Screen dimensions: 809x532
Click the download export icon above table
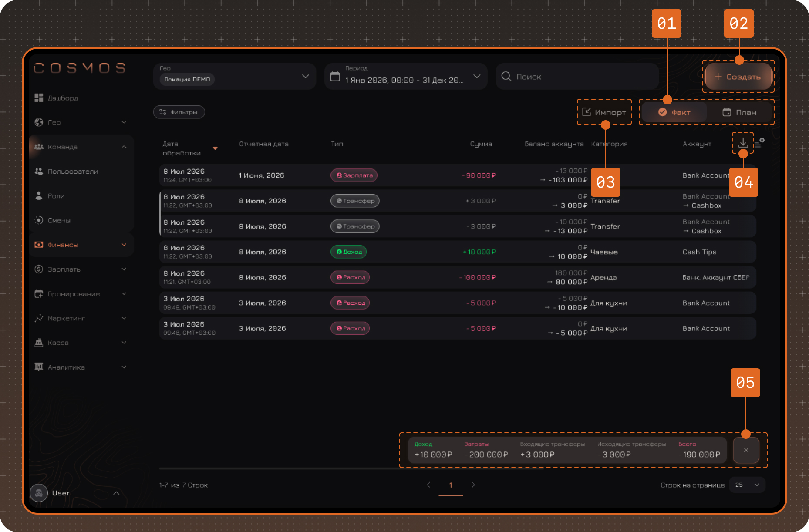click(x=743, y=143)
